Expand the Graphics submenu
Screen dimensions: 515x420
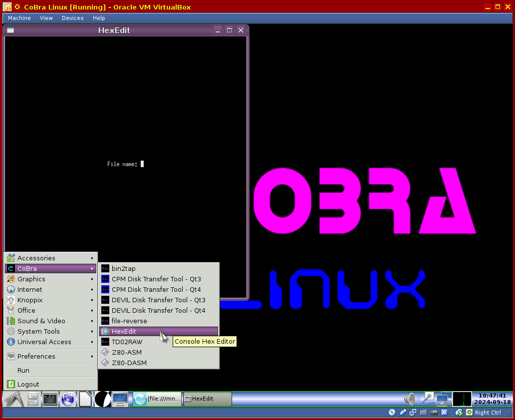[50, 279]
